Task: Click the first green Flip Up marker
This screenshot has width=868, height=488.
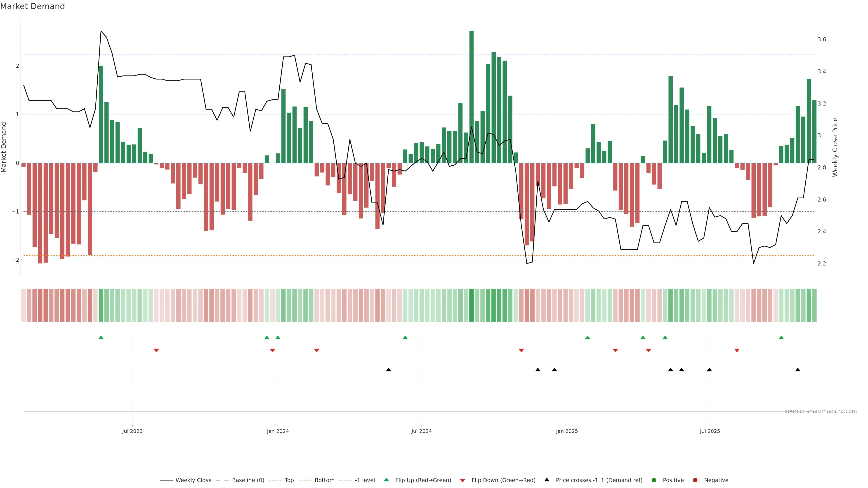Action: pos(101,338)
